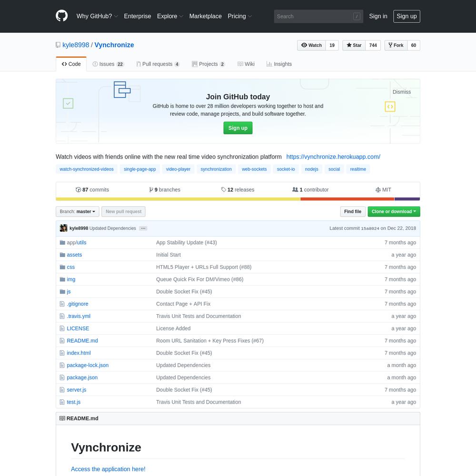Open the Pricing dropdown
This screenshot has height=476, width=476.
click(x=239, y=16)
